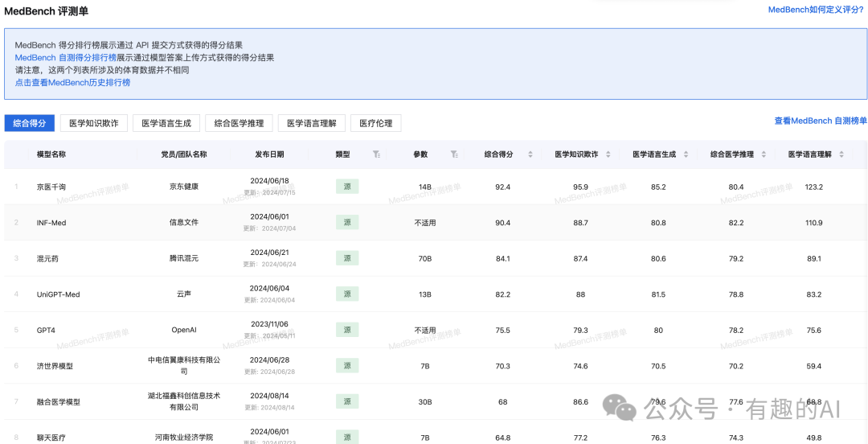Click team name OpenAI
This screenshot has height=444, width=868.
pos(184,331)
